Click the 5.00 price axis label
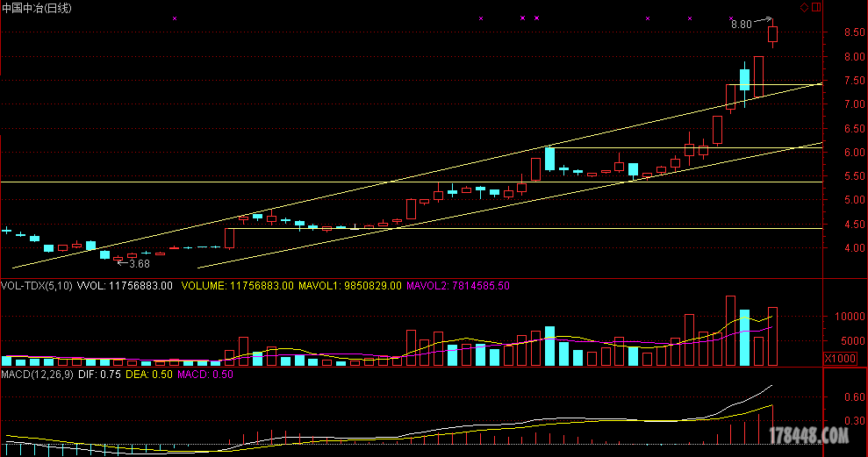The height and width of the screenshot is (457, 868). pos(854,200)
